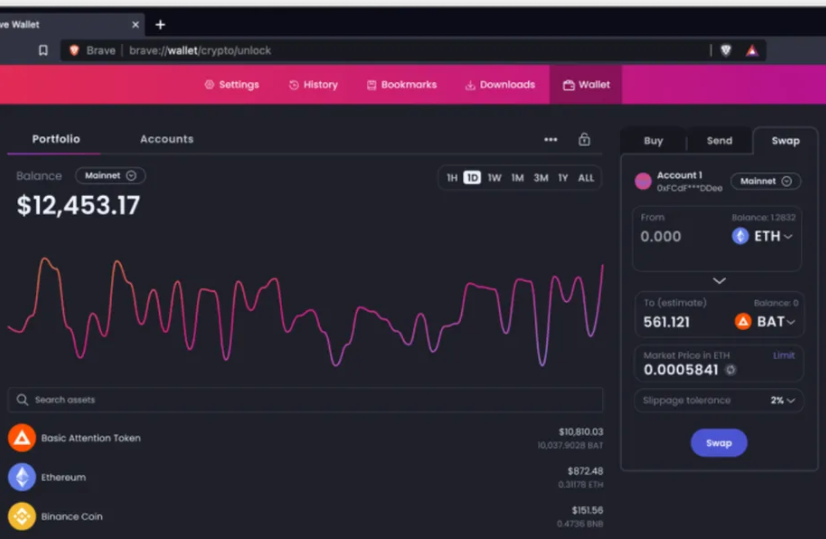
Task: Open a new browser tab with the plus button
Action: pyautogui.click(x=160, y=25)
